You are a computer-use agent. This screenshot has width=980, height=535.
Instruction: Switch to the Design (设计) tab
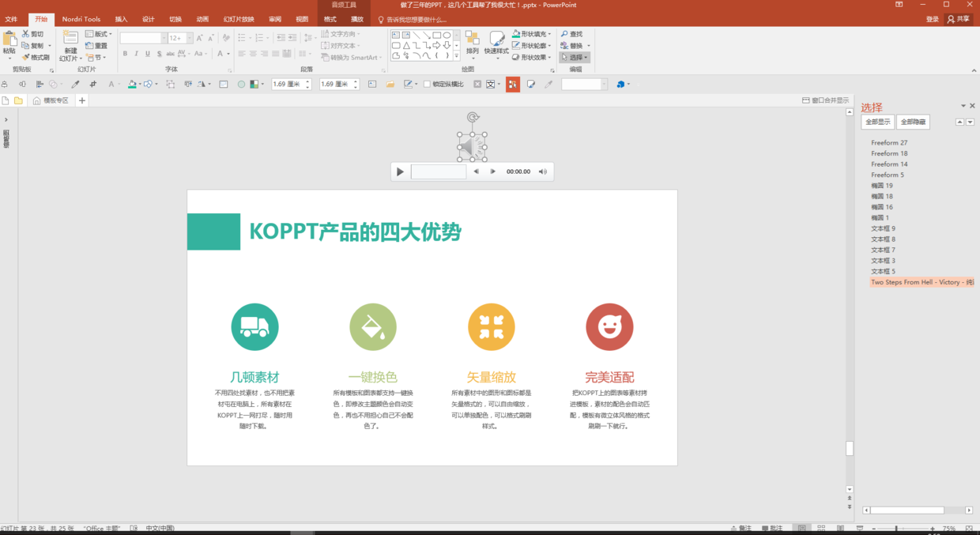pyautogui.click(x=148, y=19)
